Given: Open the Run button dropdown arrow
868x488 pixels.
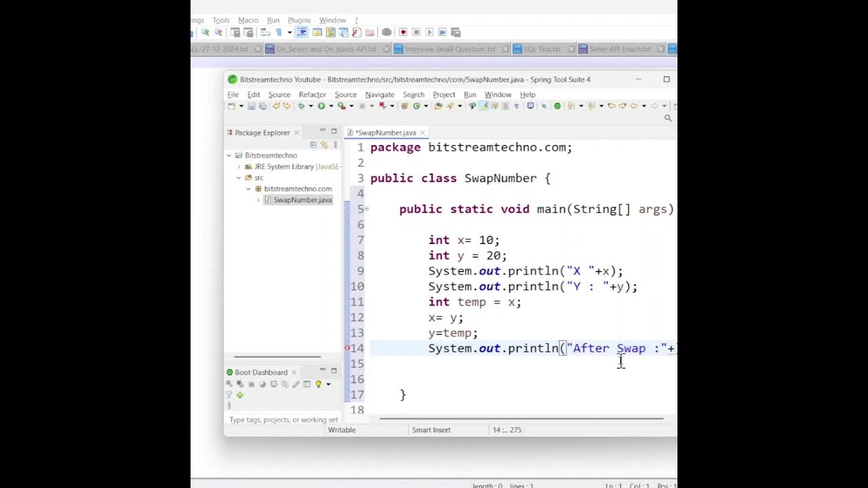Looking at the screenshot, I should coord(331,106).
